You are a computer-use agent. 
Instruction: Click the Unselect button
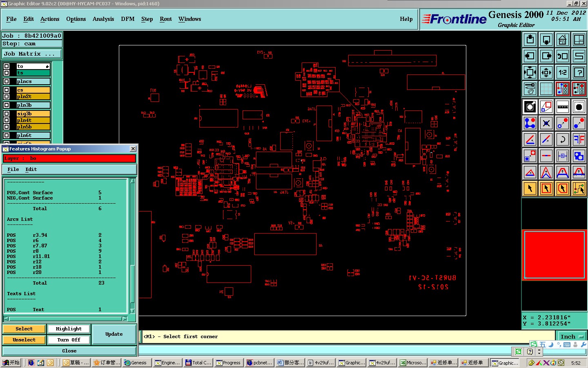[24, 340]
